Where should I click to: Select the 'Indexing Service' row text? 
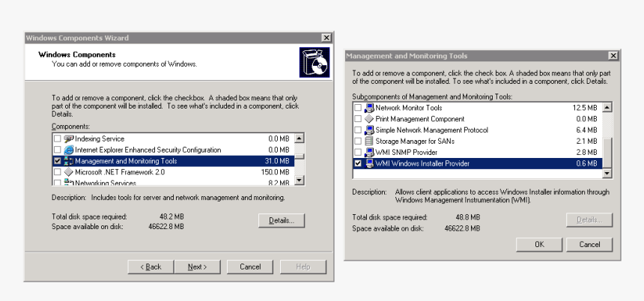(x=100, y=139)
